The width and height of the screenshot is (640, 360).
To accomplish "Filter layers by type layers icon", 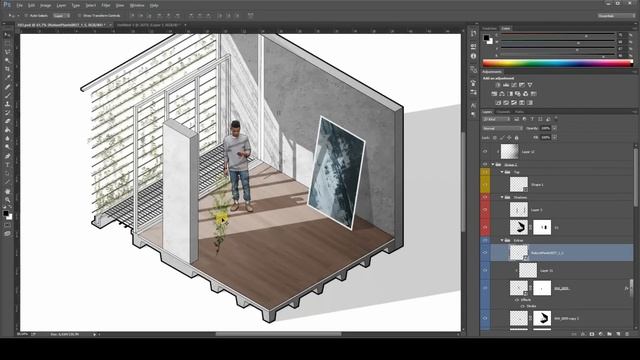I will point(532,119).
